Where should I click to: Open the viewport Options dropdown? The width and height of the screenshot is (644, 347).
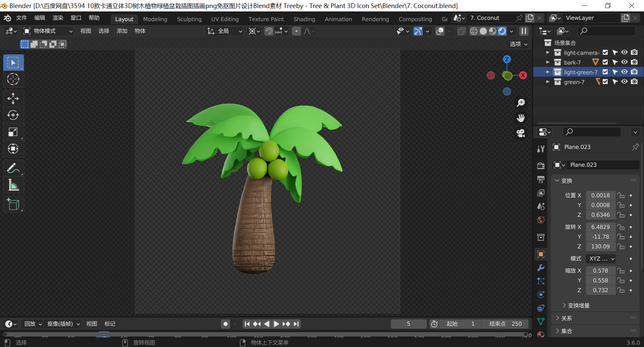pos(518,44)
